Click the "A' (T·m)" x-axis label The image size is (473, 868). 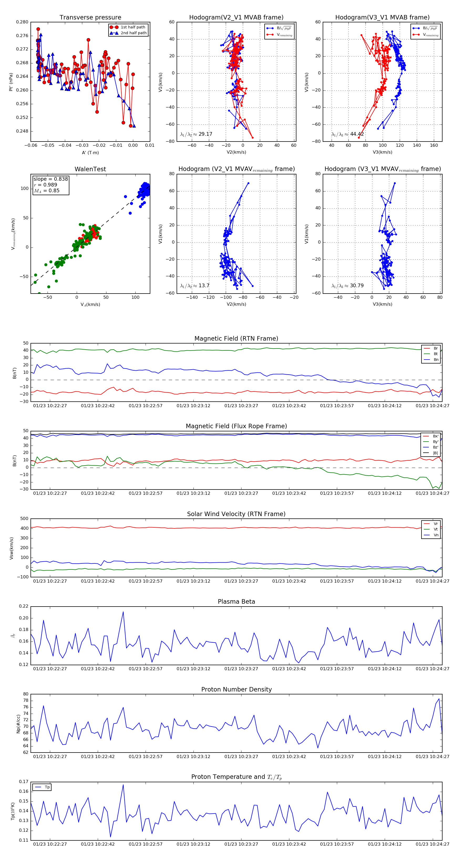[90, 153]
